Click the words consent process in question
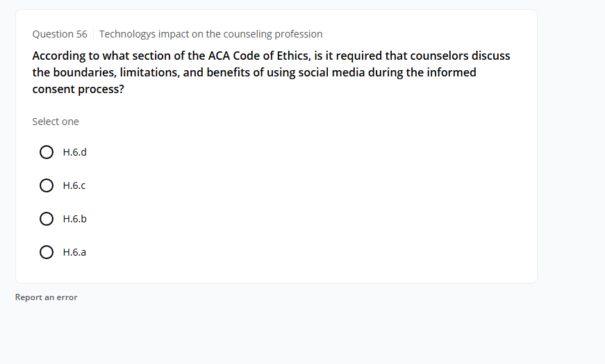 pyautogui.click(x=78, y=89)
